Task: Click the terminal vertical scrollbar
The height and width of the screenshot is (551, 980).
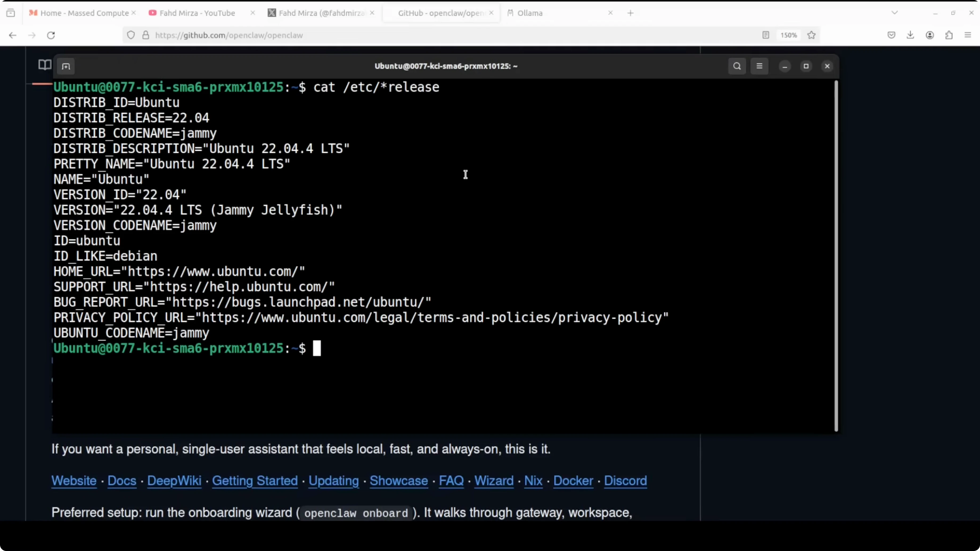Action: [836, 255]
